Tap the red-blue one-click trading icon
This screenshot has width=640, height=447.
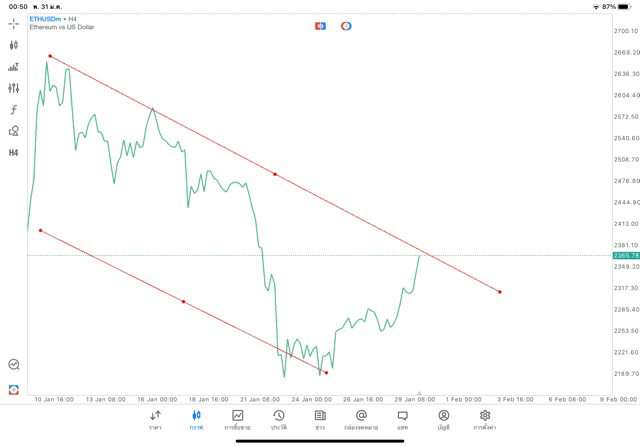[321, 25]
